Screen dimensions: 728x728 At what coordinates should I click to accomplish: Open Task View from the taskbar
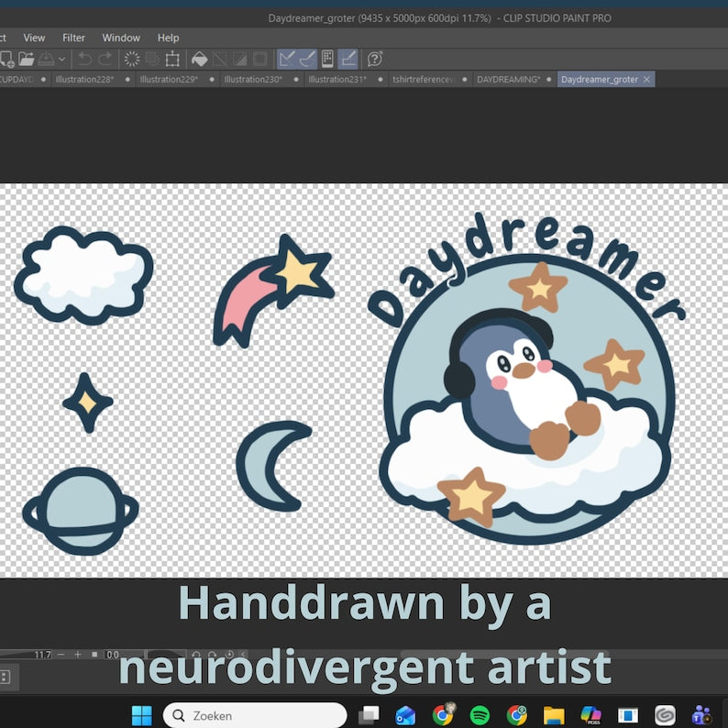[x=370, y=715]
